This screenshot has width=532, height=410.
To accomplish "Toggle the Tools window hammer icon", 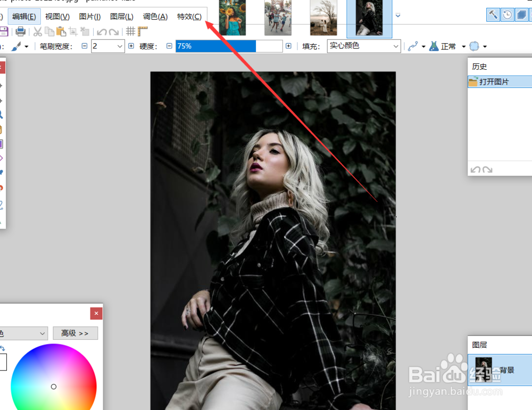I will [493, 15].
